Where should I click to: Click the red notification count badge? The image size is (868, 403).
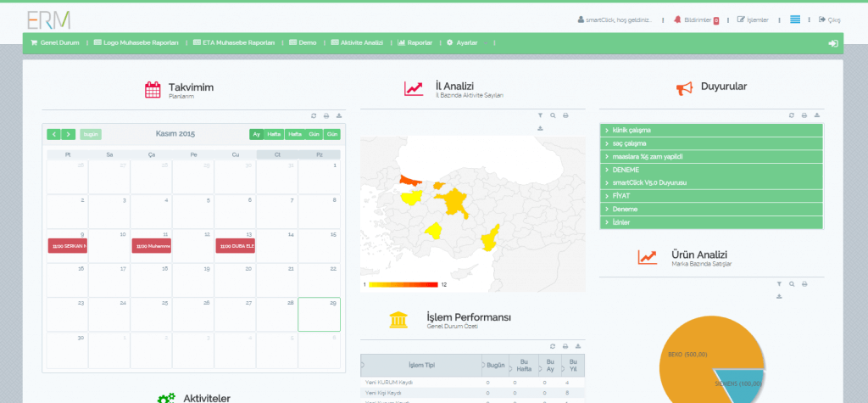coord(715,20)
